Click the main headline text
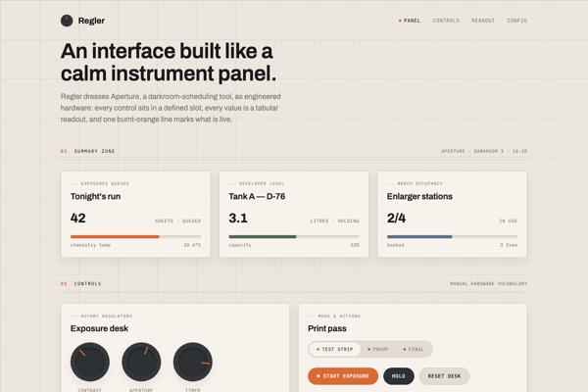The width and height of the screenshot is (588, 392). (x=169, y=62)
